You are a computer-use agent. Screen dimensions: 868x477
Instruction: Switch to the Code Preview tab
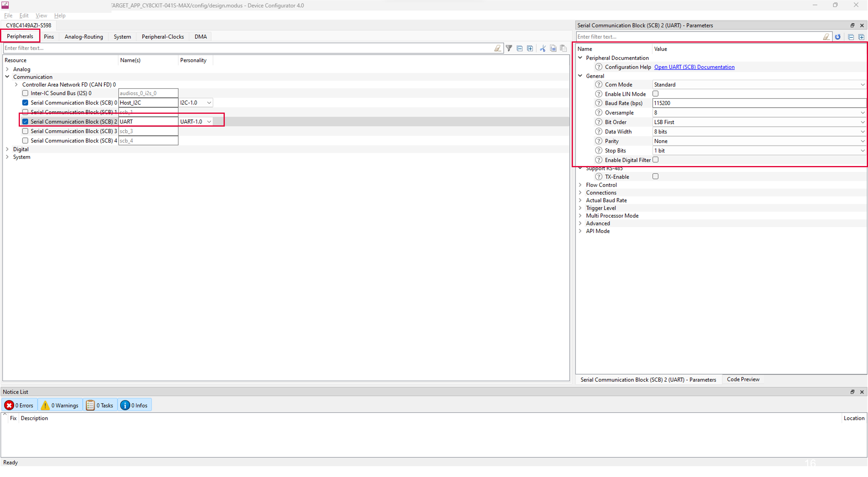pos(743,379)
